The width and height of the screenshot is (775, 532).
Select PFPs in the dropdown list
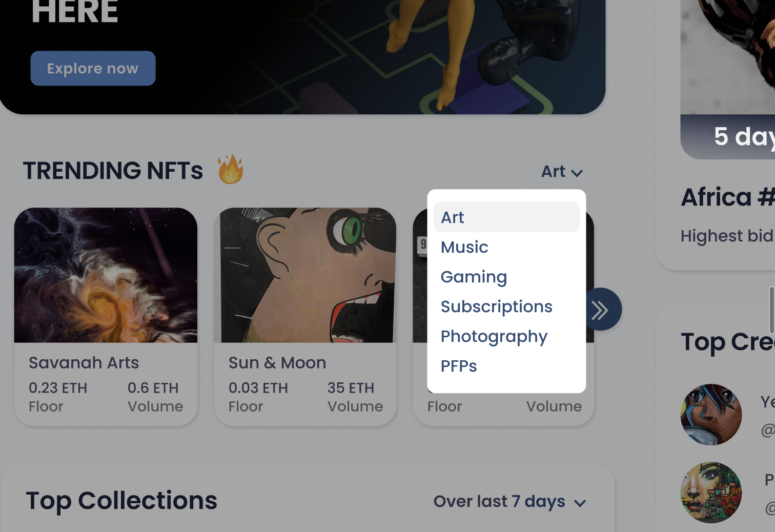(x=459, y=366)
